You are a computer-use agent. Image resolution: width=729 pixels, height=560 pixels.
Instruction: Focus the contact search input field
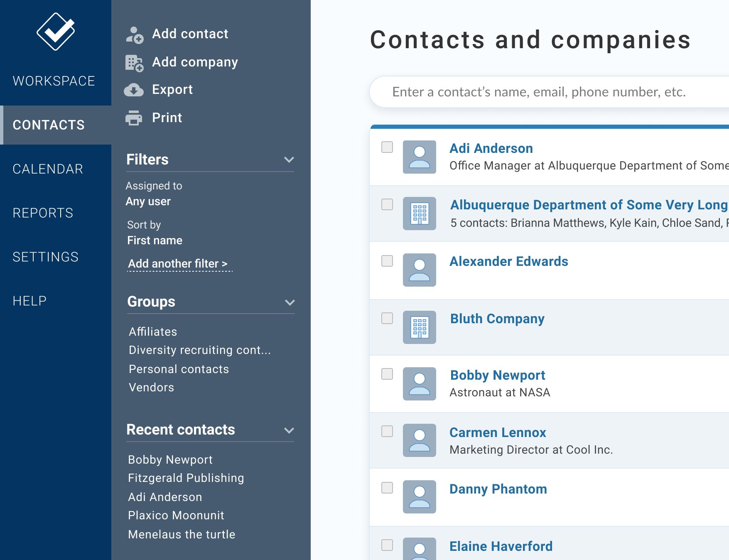pyautogui.click(x=549, y=92)
